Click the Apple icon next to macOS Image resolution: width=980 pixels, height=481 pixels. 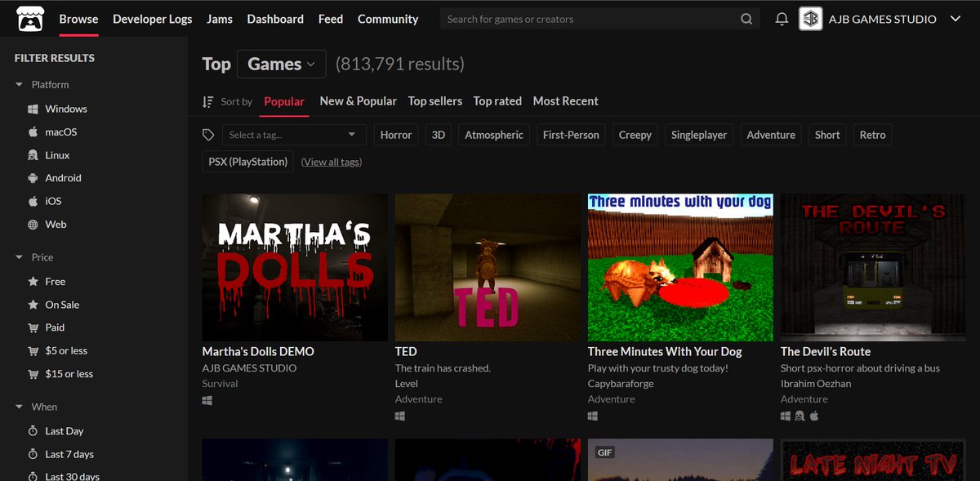[x=33, y=131]
